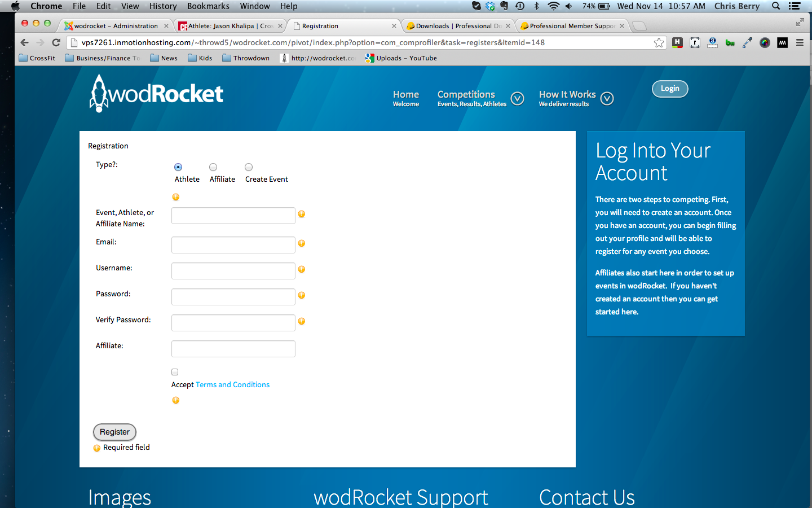Open the Business/Finance bookmarks folder

pos(102,58)
